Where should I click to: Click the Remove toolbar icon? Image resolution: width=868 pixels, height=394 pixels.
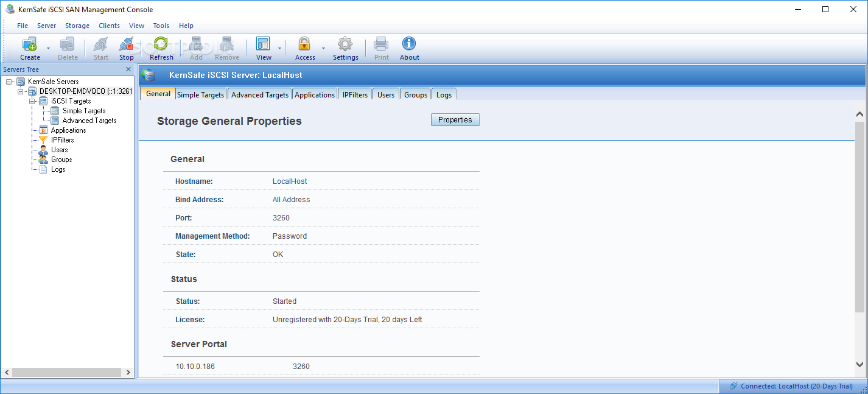click(227, 44)
